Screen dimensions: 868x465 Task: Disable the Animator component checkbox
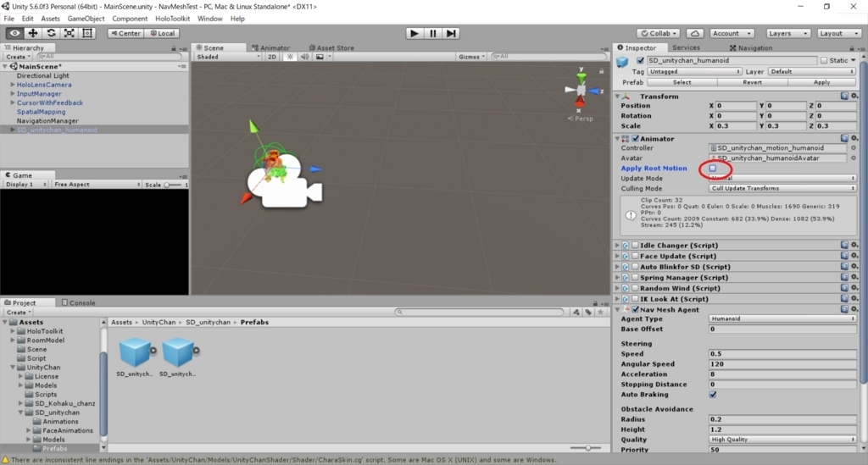pyautogui.click(x=636, y=138)
